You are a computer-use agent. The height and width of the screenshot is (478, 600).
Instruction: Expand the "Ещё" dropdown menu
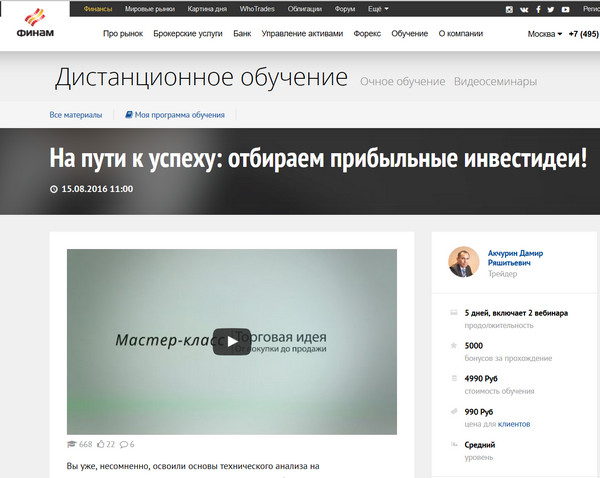click(377, 9)
